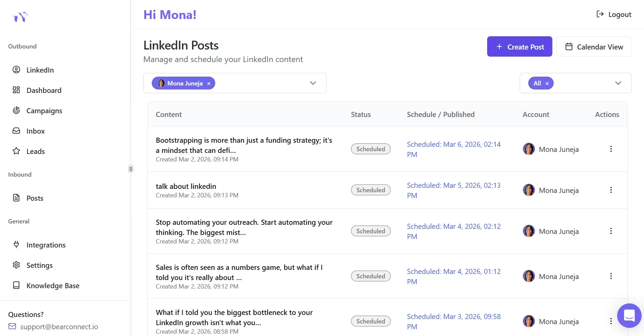Open actions menu for 'talk about linkedin' post
644x336 pixels.
coord(611,190)
